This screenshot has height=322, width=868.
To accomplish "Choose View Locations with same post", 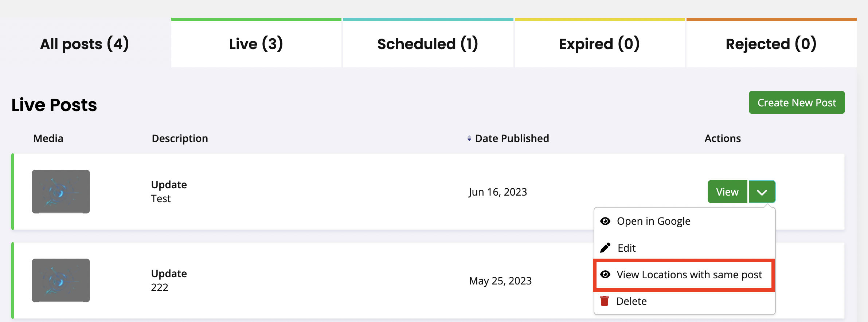I will tap(689, 275).
